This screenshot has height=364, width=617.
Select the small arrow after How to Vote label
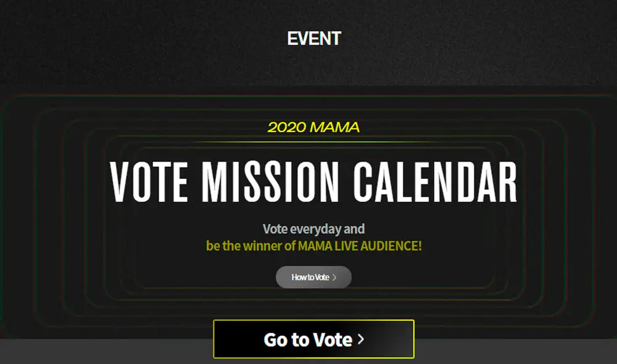click(334, 277)
